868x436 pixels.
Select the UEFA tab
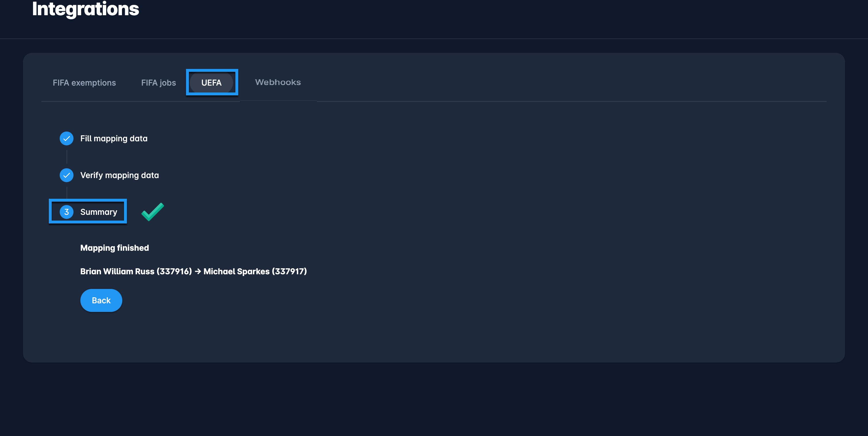(211, 83)
